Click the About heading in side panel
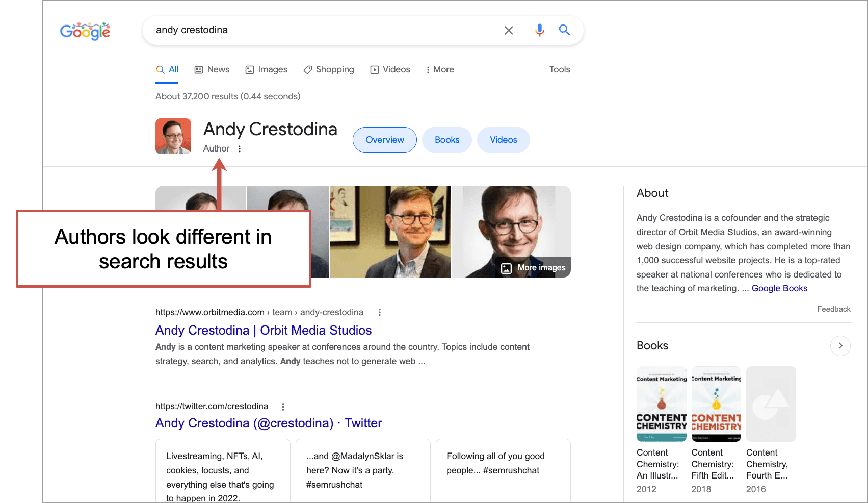The image size is (868, 503). click(x=652, y=193)
